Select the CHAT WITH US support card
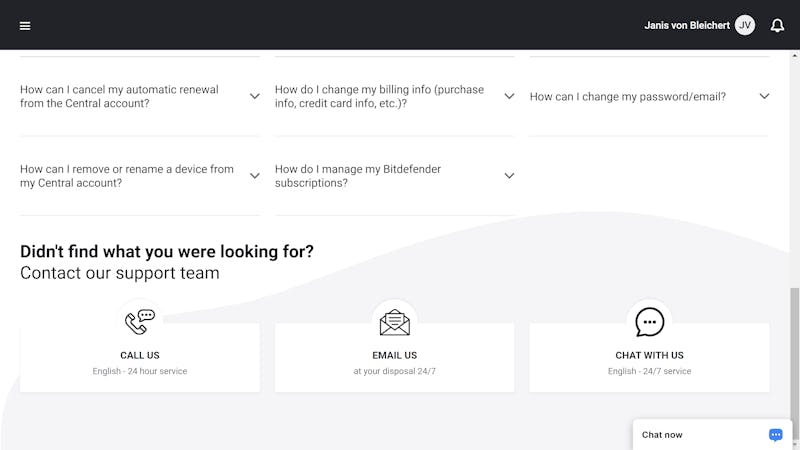 [649, 357]
